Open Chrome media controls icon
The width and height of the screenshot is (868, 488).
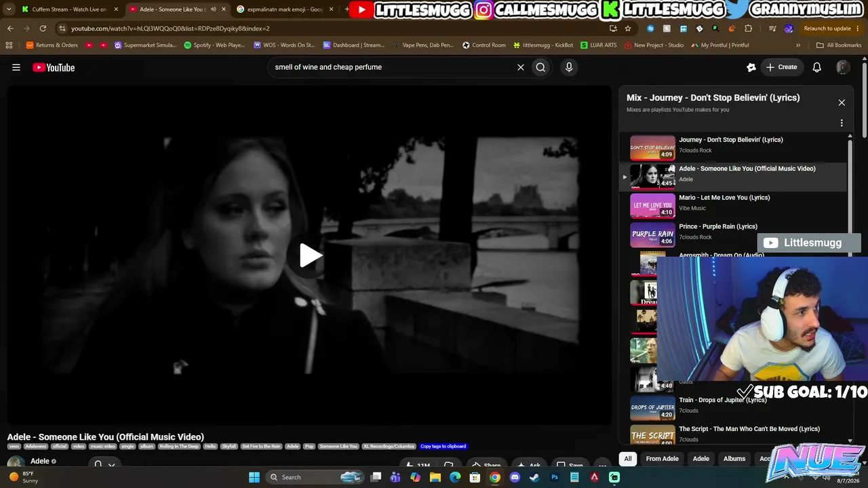coord(772,28)
